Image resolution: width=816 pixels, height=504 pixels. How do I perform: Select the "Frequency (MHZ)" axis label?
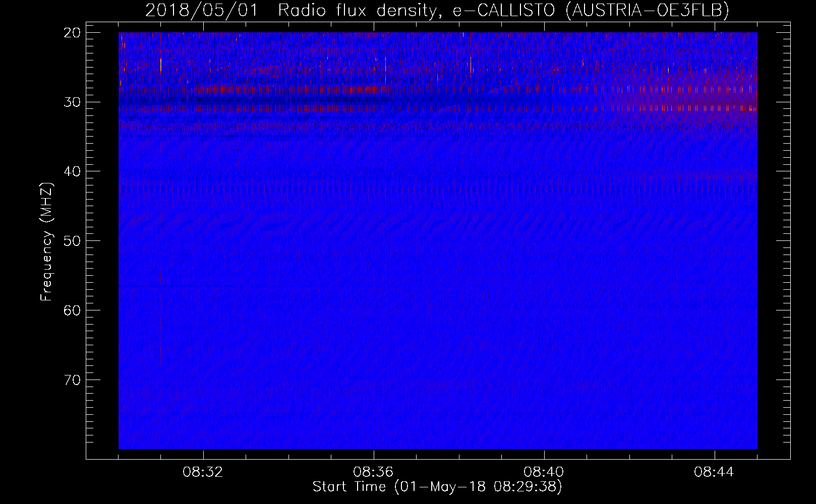(x=46, y=242)
